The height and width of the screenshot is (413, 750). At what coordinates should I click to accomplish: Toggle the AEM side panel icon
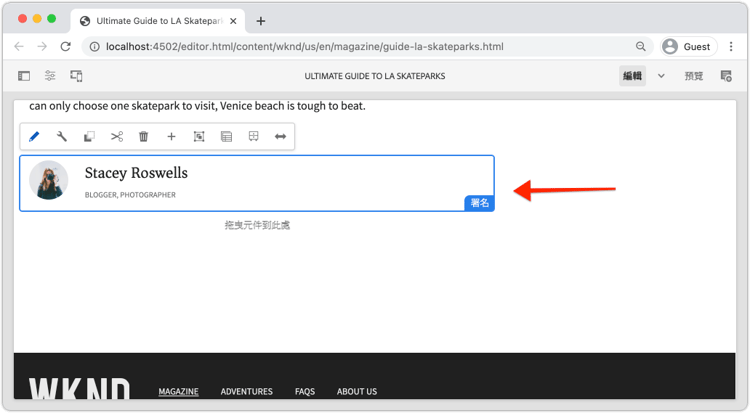[x=24, y=76]
